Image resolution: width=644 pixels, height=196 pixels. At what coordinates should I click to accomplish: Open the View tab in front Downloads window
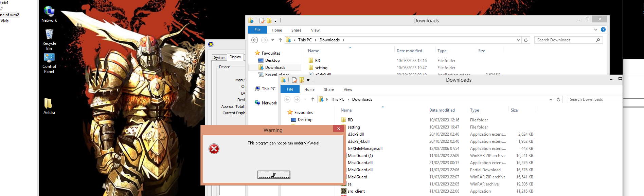(x=348, y=90)
